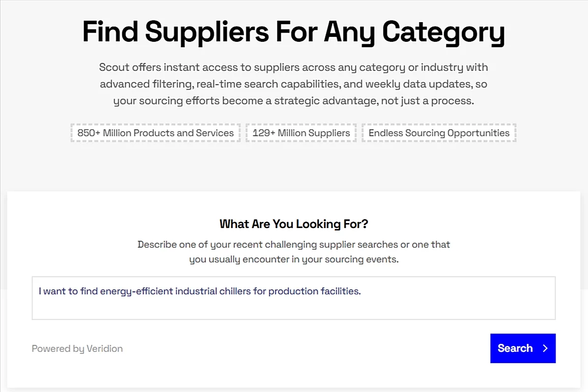Screen dimensions: 588x392
Task: Click the word chillers in the query text
Action: pyautogui.click(x=235, y=291)
